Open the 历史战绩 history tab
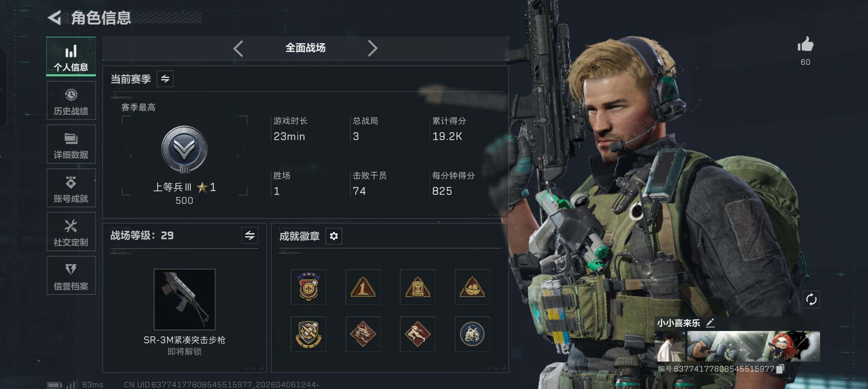This screenshot has height=389, width=868. click(x=71, y=100)
